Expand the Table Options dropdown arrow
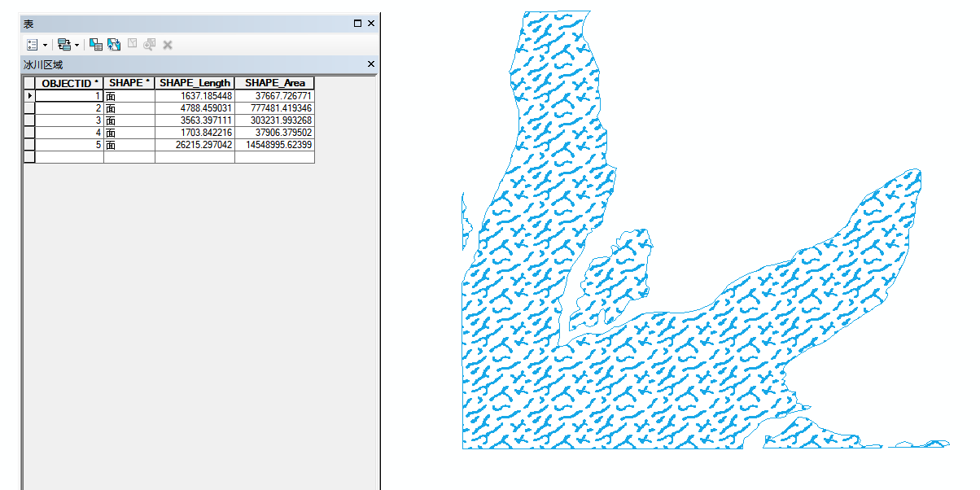 [x=45, y=45]
